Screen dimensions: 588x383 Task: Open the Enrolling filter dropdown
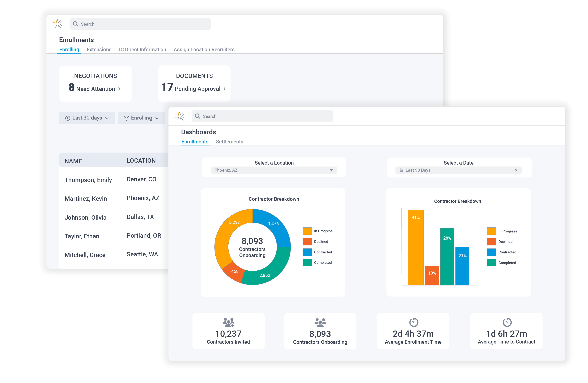tap(142, 118)
